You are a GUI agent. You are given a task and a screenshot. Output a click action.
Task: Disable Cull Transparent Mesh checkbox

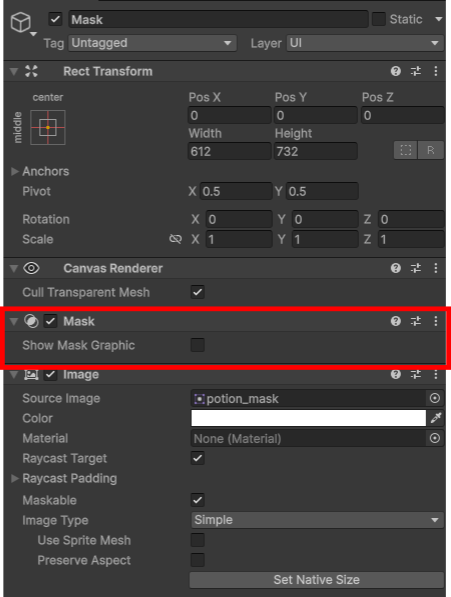coord(198,292)
